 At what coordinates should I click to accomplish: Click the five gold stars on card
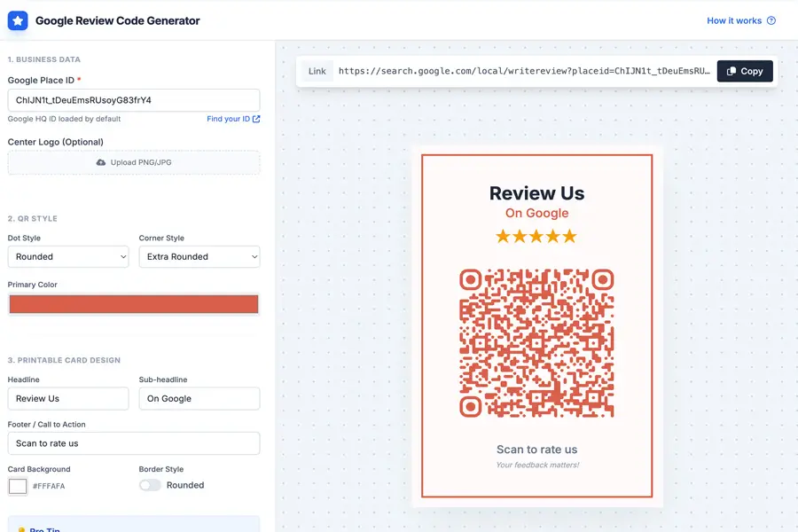[x=536, y=236]
